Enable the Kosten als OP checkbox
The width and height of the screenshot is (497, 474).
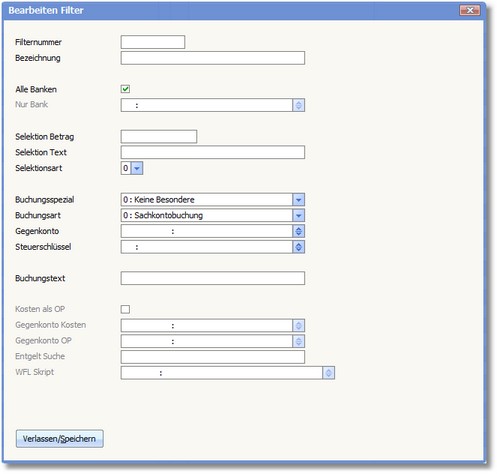coord(125,309)
